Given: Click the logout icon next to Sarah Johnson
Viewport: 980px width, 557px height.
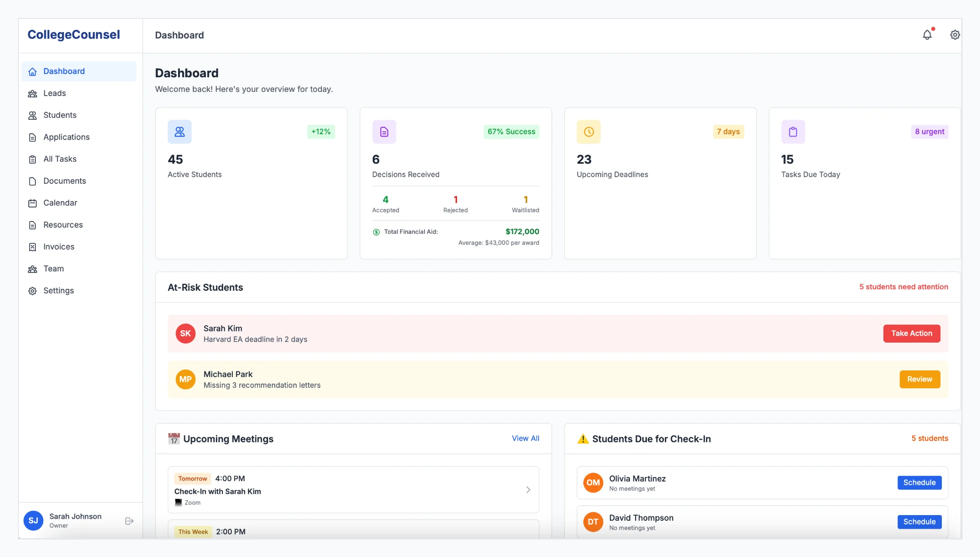Looking at the screenshot, I should click(129, 521).
